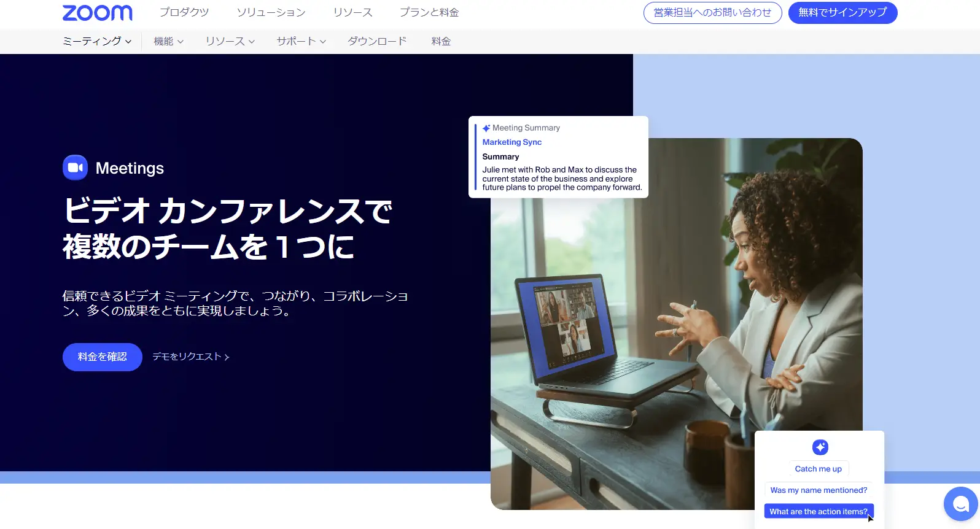The width and height of the screenshot is (980, 529).
Task: Click the sparkle icon next to Meeting Summary
Action: point(486,128)
